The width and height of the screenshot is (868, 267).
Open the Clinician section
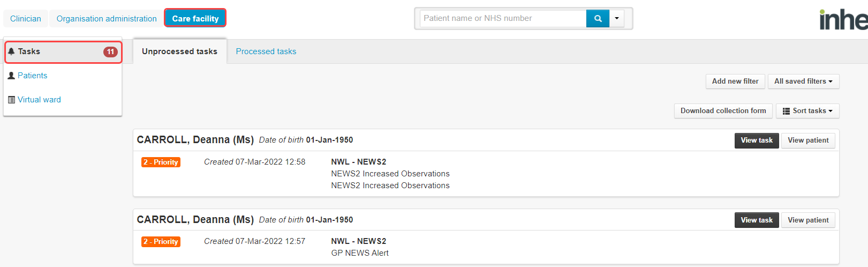(26, 19)
